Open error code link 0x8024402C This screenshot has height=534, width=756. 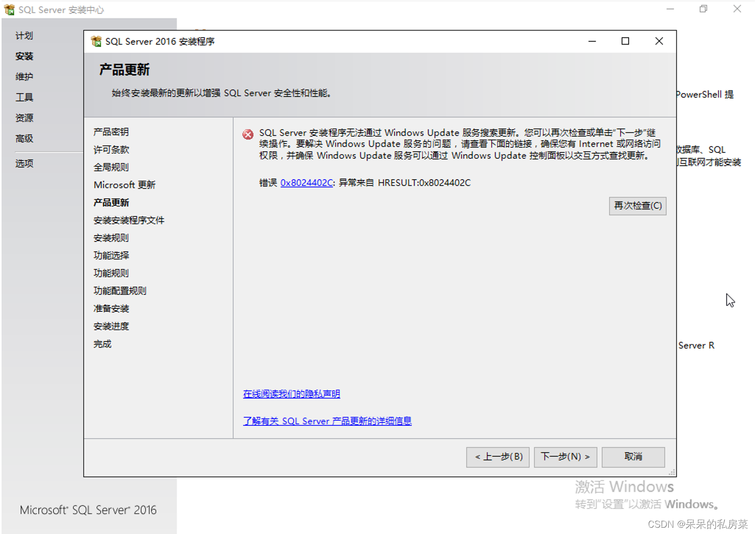(x=307, y=183)
